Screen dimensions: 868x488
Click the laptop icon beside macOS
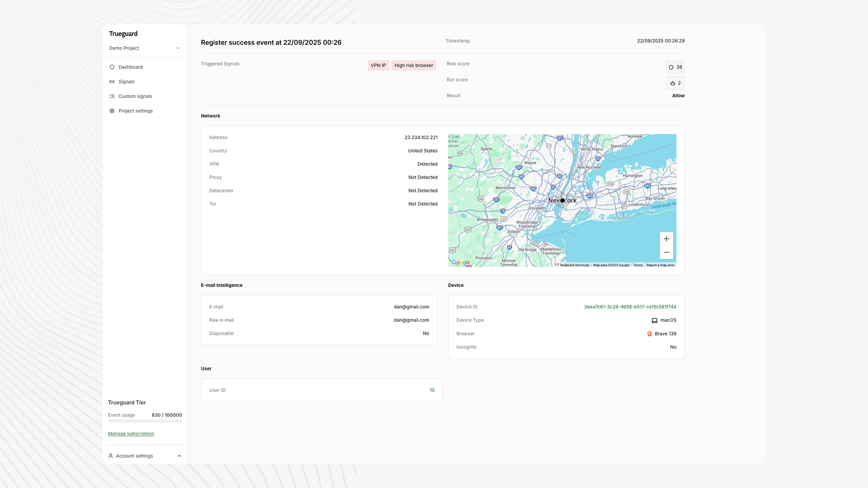(x=655, y=320)
